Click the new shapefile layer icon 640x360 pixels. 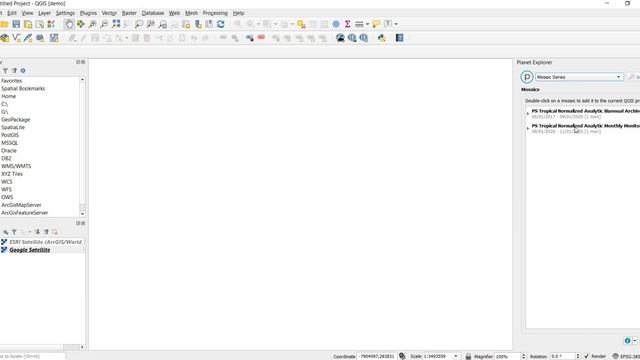(x=16, y=38)
